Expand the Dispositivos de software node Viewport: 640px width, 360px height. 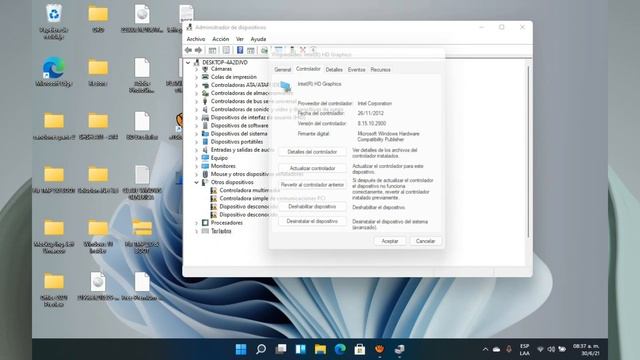pyautogui.click(x=197, y=126)
